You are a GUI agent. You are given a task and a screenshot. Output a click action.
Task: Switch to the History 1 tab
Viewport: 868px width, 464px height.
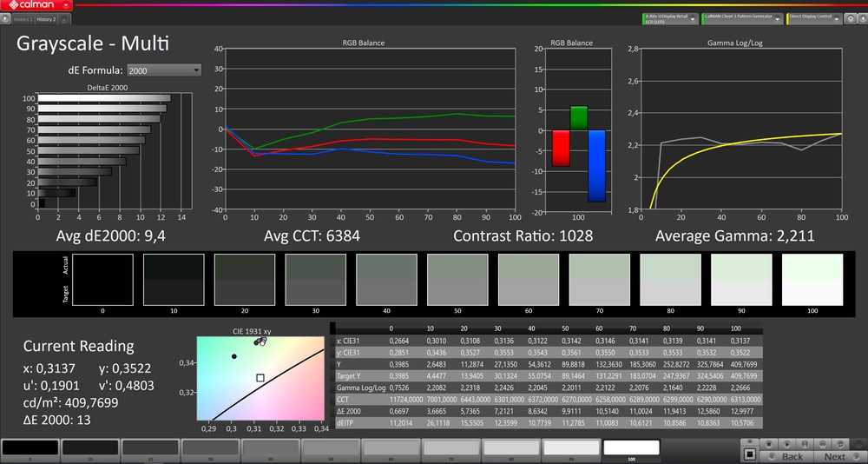23,18
